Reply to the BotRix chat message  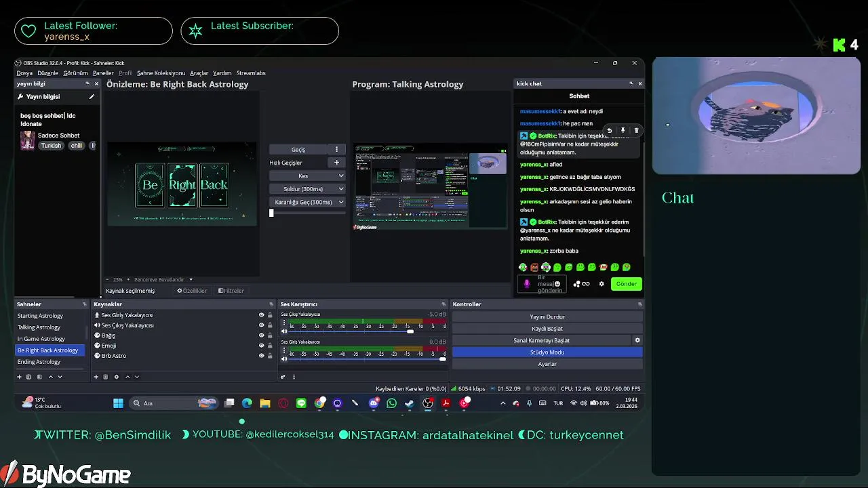609,130
